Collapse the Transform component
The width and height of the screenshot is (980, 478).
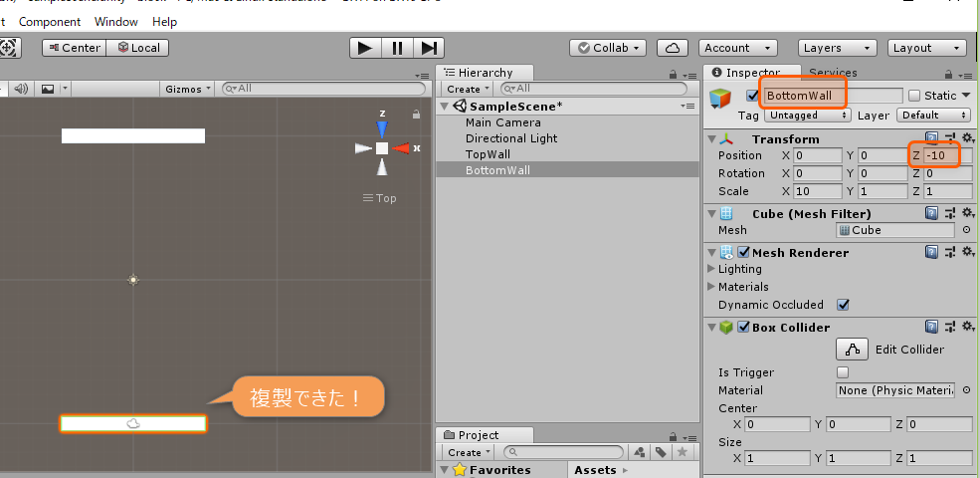(712, 138)
